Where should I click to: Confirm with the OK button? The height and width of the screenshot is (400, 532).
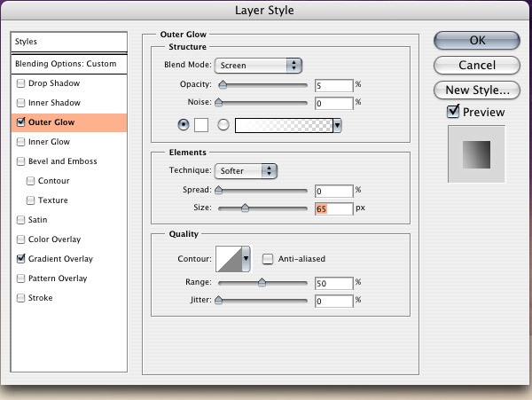click(x=477, y=41)
